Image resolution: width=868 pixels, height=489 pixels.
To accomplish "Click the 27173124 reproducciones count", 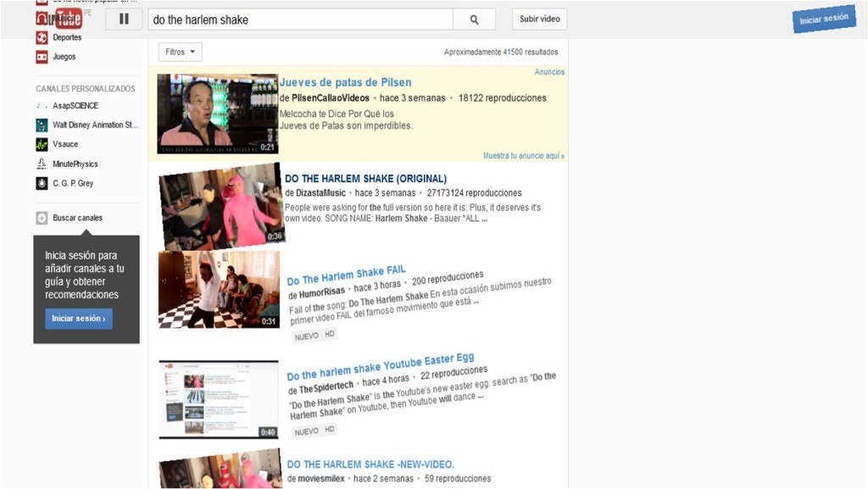I will 474,193.
